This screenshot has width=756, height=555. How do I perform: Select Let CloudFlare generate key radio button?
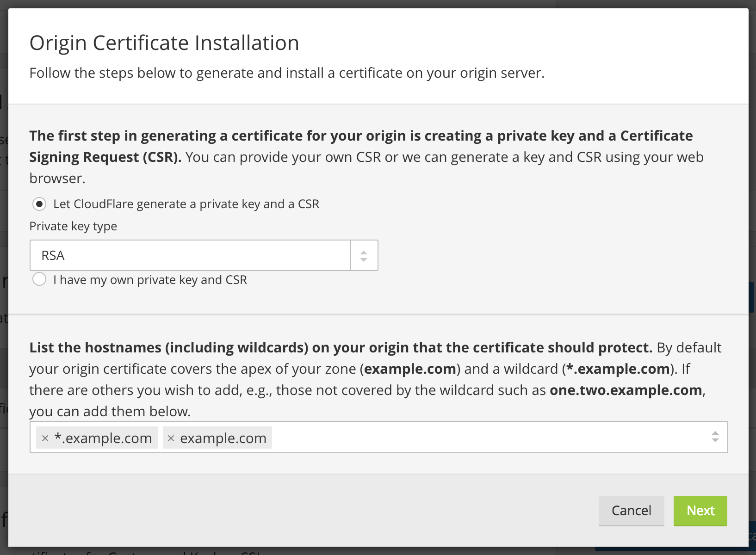tap(39, 204)
